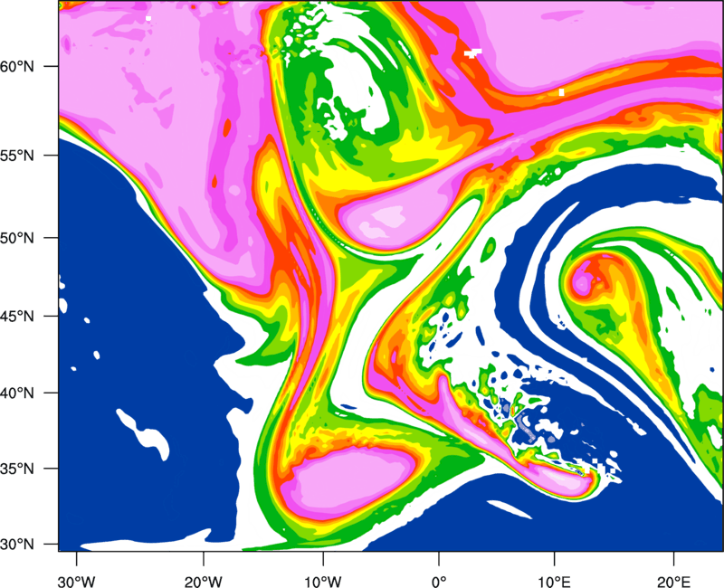Click the 10°E longitude label
Screen dimensions: 724x588
(554, 582)
